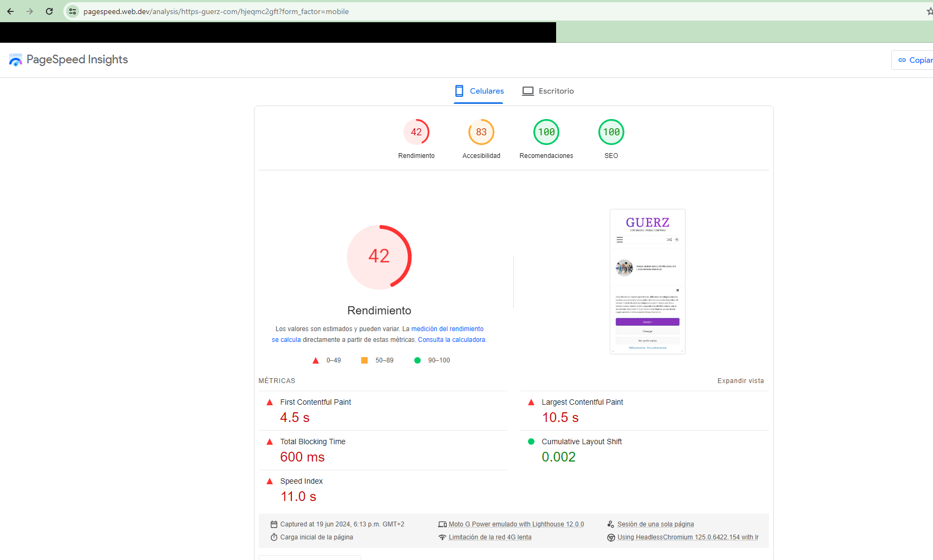Click the large Rendimiento 42 gauge
This screenshot has width=933, height=560.
(x=379, y=257)
